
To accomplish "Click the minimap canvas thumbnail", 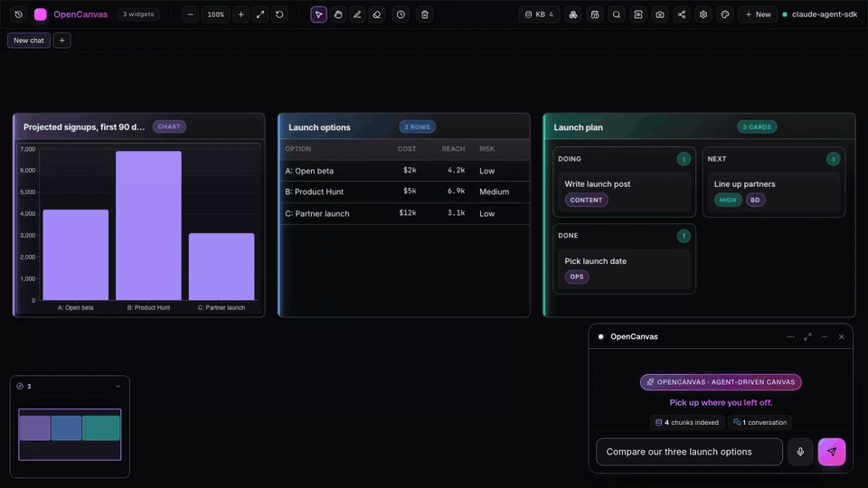I will [70, 435].
